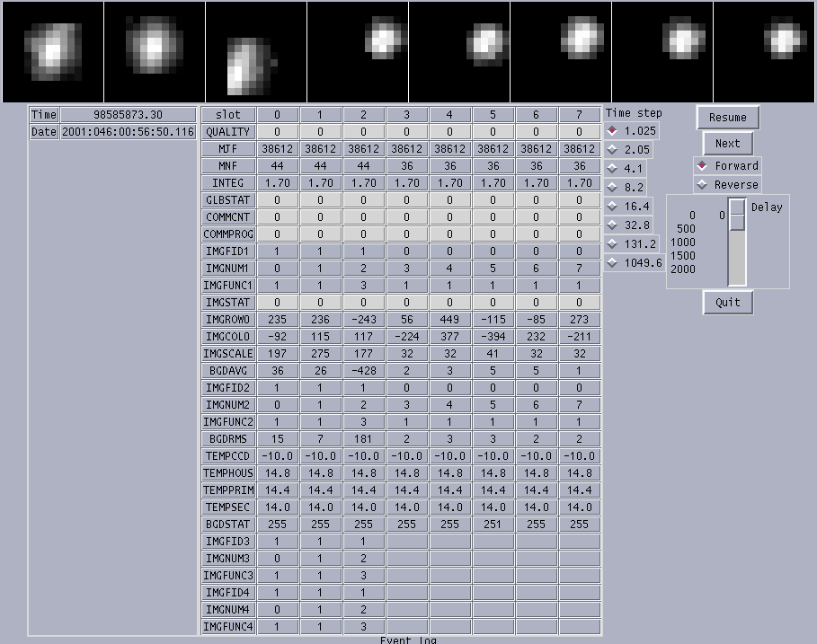Image resolution: width=817 pixels, height=644 pixels.
Task: Click the slot 5 star image thumbnail
Action: pos(561,51)
